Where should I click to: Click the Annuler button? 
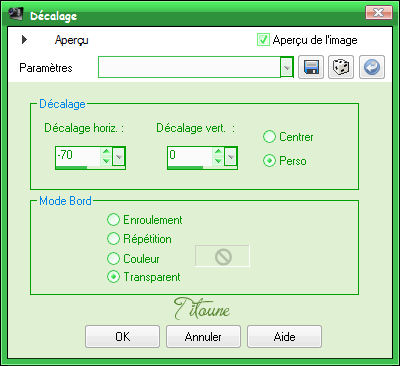(x=203, y=337)
